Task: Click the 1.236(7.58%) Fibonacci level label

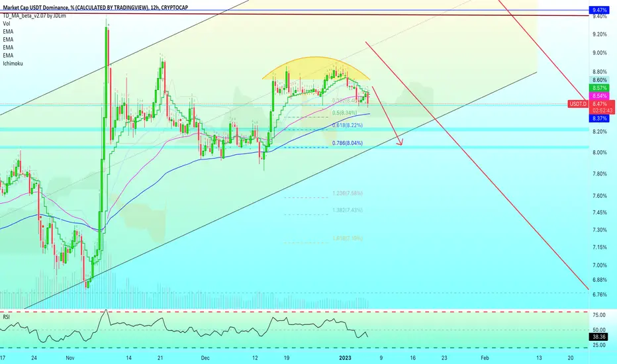Action: point(347,193)
